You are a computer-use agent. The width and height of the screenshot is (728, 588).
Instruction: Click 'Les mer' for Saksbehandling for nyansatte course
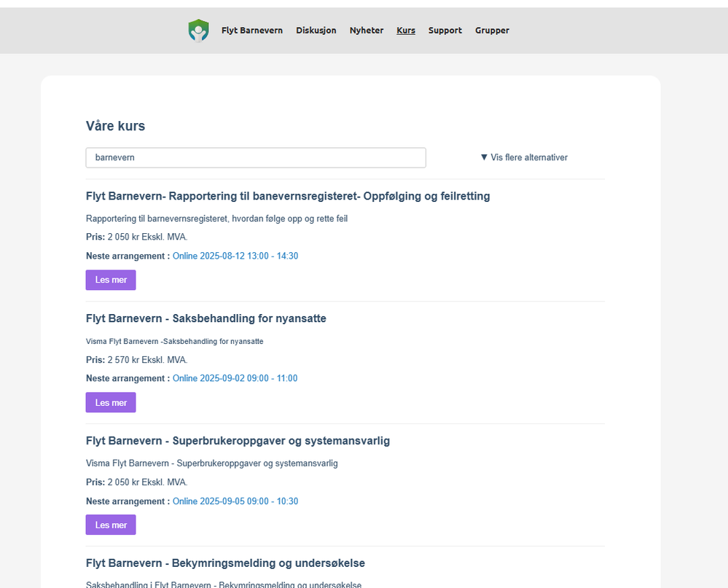(x=111, y=402)
